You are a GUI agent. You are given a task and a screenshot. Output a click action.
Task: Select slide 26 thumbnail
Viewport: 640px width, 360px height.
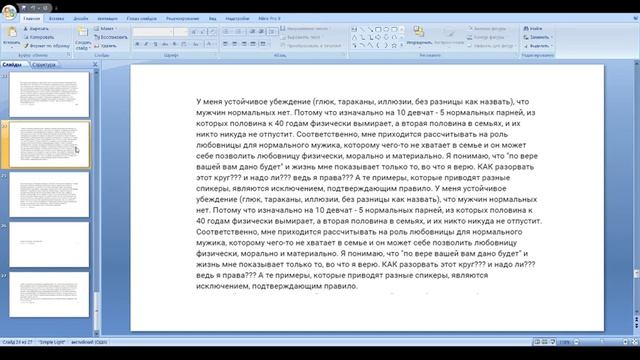(x=49, y=244)
